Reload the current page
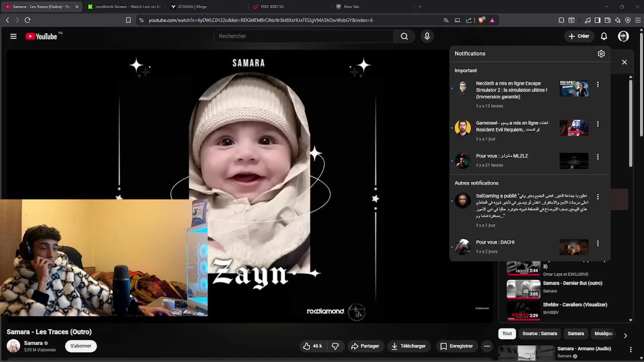This screenshot has width=644, height=362. (x=27, y=20)
